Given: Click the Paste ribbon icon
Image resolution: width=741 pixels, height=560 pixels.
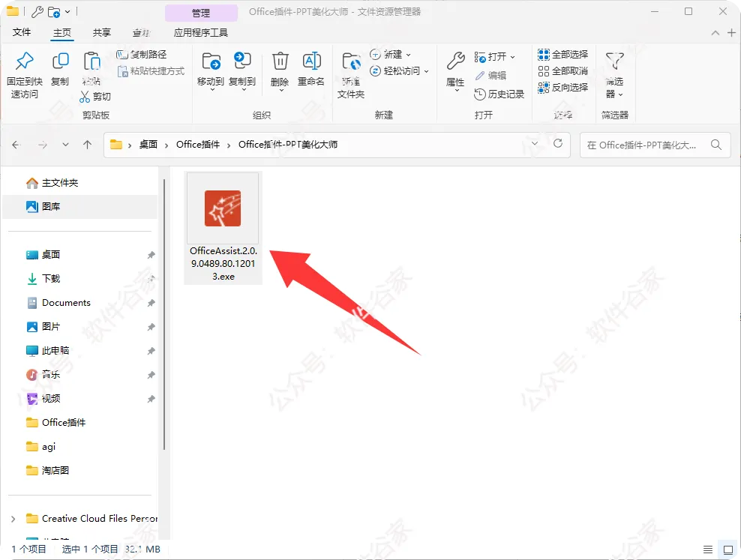Looking at the screenshot, I should click(x=91, y=69).
